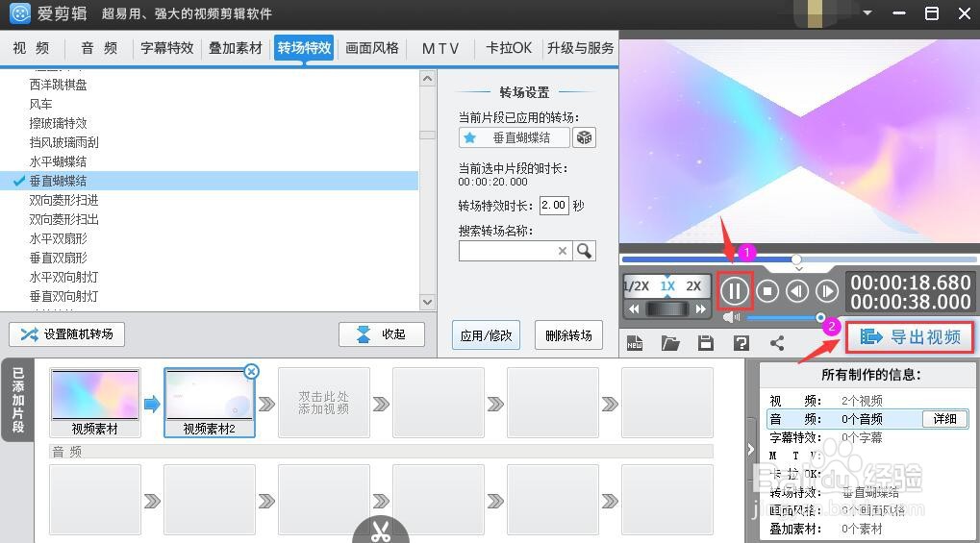Open 升级与服务 tab
Image resolution: width=980 pixels, height=543 pixels.
click(x=581, y=48)
